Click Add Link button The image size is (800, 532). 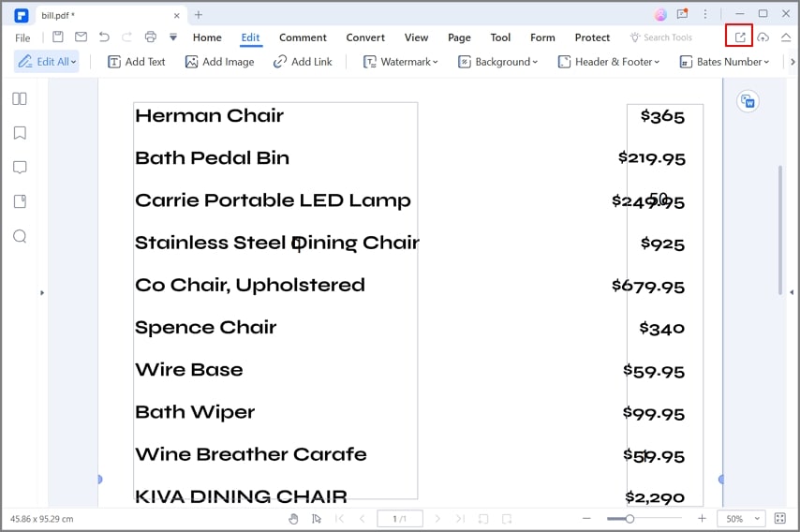point(303,62)
